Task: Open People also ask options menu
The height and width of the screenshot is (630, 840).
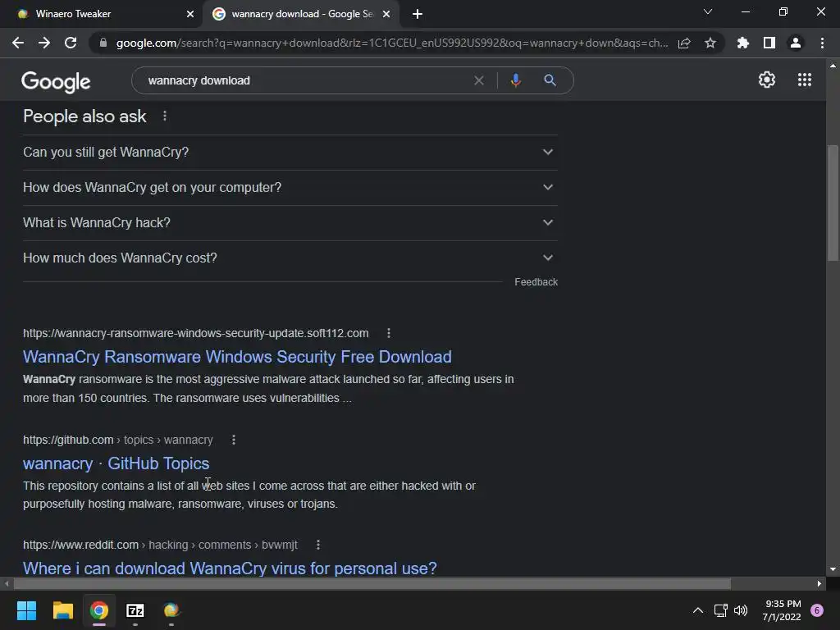Action: pos(164,116)
